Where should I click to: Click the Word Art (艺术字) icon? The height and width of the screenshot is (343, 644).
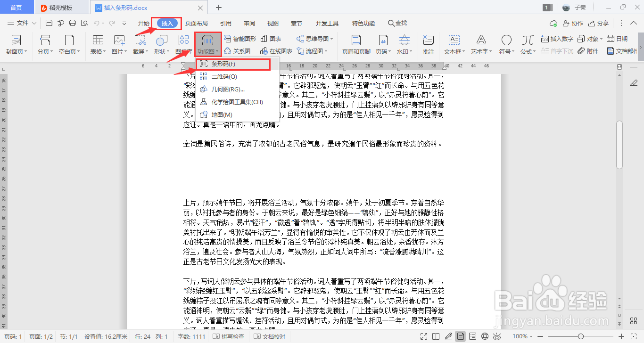click(481, 40)
